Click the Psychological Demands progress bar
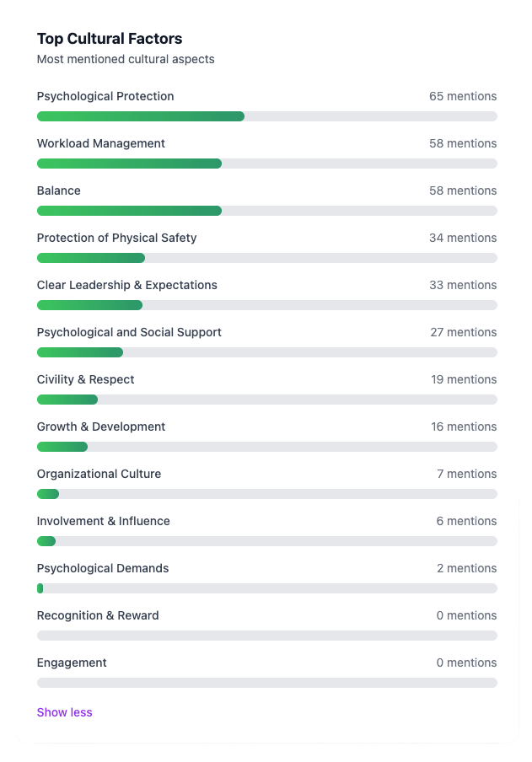Image resolution: width=532 pixels, height=762 pixels. click(267, 588)
